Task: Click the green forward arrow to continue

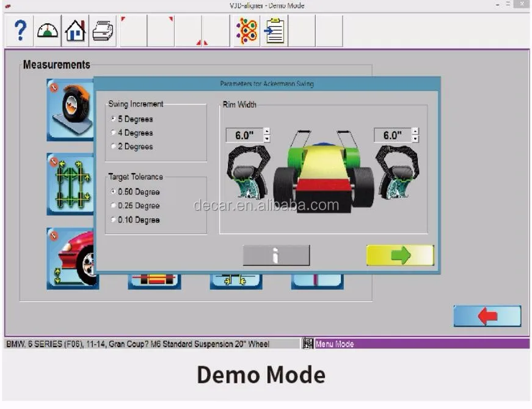Action: click(x=400, y=255)
